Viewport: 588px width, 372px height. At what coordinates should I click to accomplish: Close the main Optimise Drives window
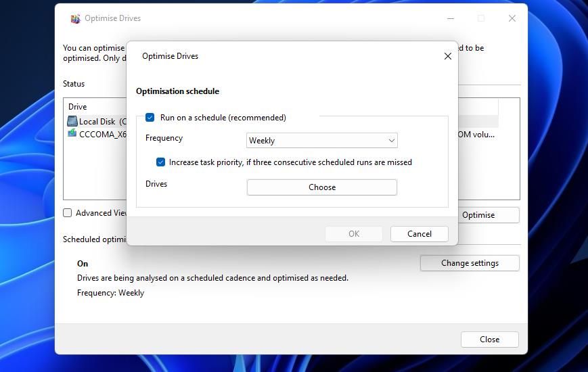point(512,18)
